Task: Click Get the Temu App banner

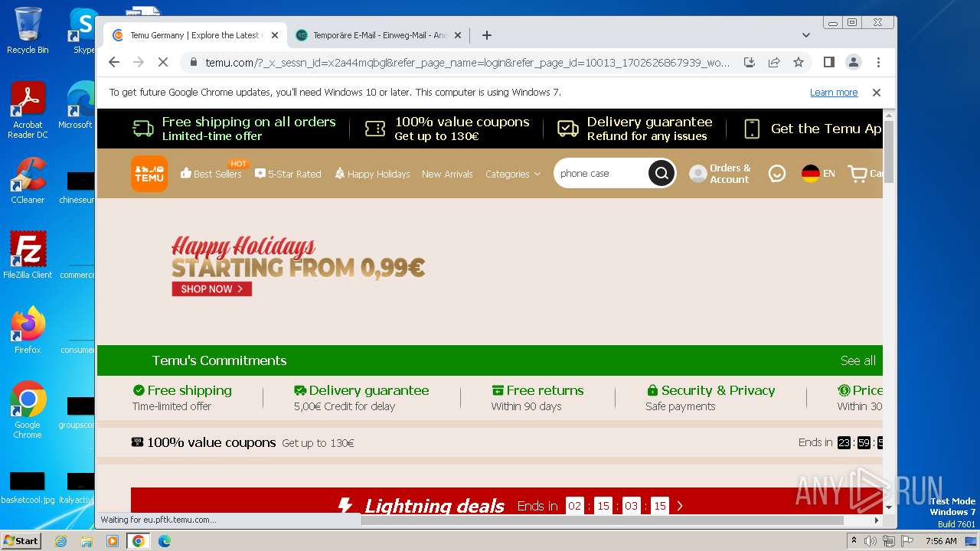Action: [813, 129]
